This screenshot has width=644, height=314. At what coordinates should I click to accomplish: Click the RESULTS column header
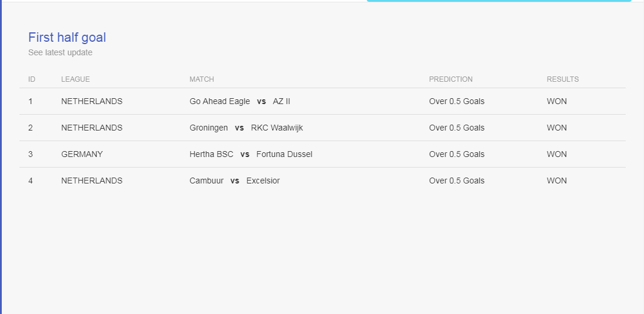point(563,79)
